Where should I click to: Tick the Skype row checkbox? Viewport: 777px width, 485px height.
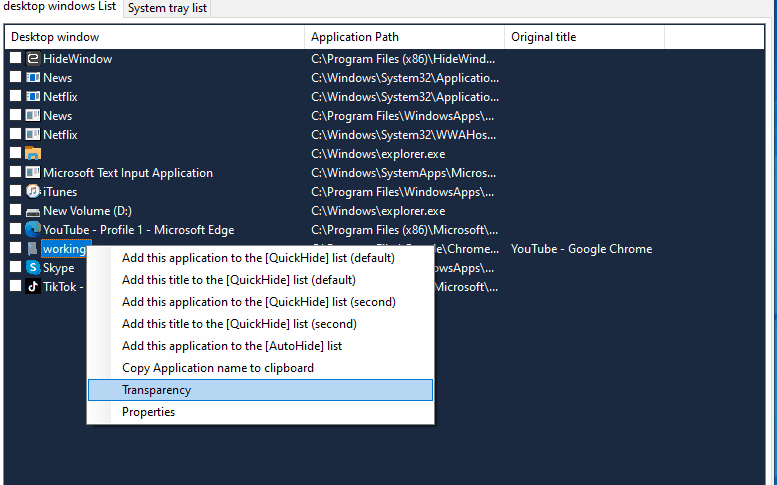click(x=15, y=267)
